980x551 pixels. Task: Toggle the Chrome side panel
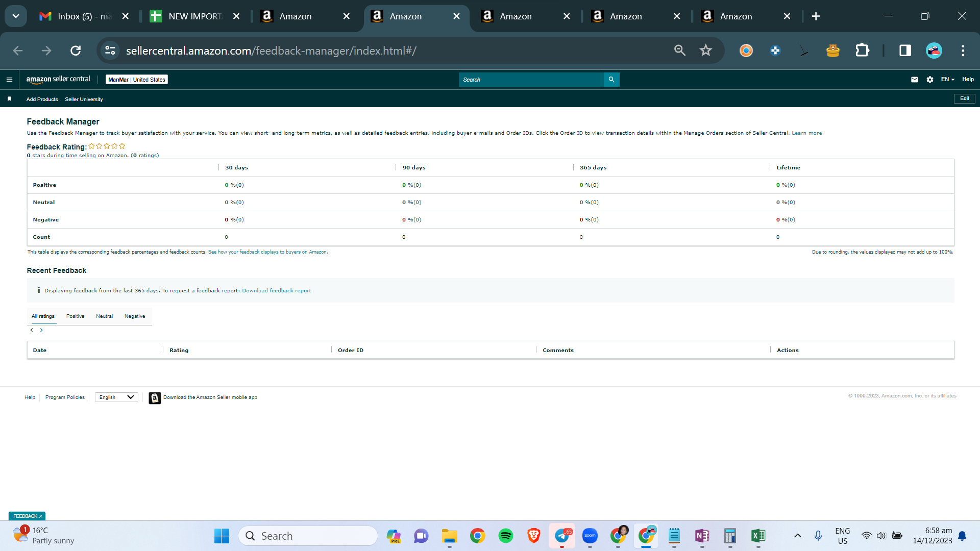coord(905,51)
